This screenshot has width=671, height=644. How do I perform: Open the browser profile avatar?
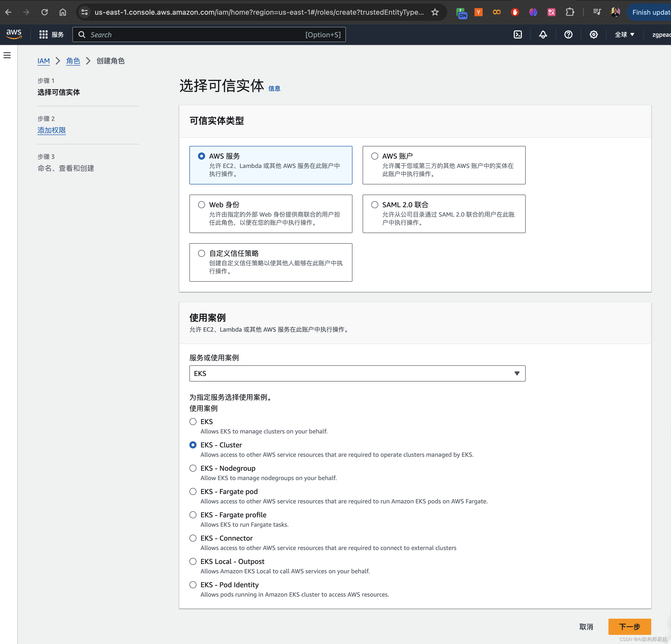[615, 12]
